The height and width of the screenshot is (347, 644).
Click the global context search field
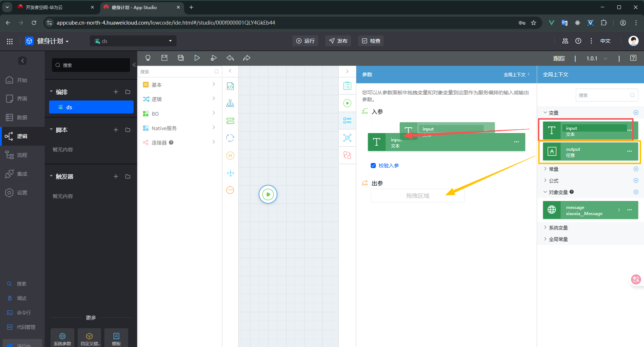pyautogui.click(x=604, y=95)
